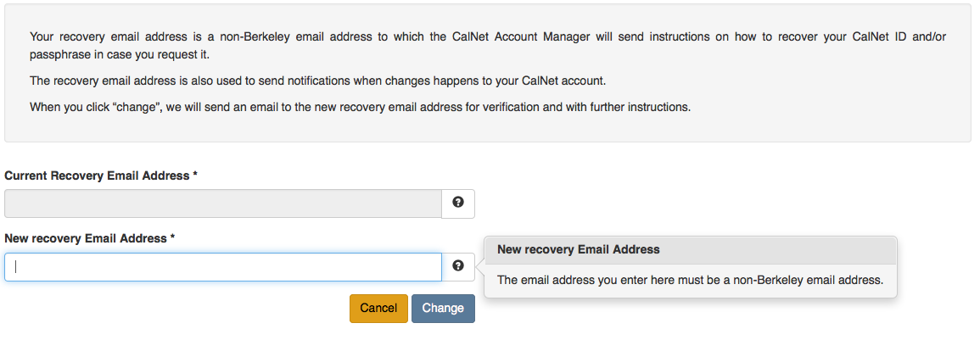
Task: Click the required asterisk after Current Recovery Email Address
Action: pos(195,175)
